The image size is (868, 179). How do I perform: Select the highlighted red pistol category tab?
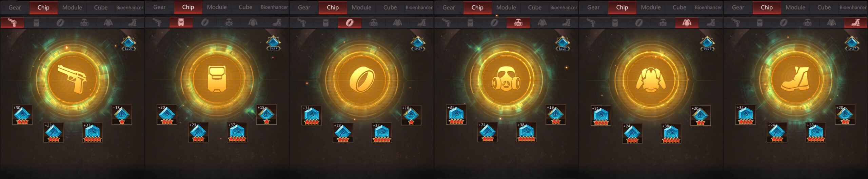pyautogui.click(x=13, y=23)
